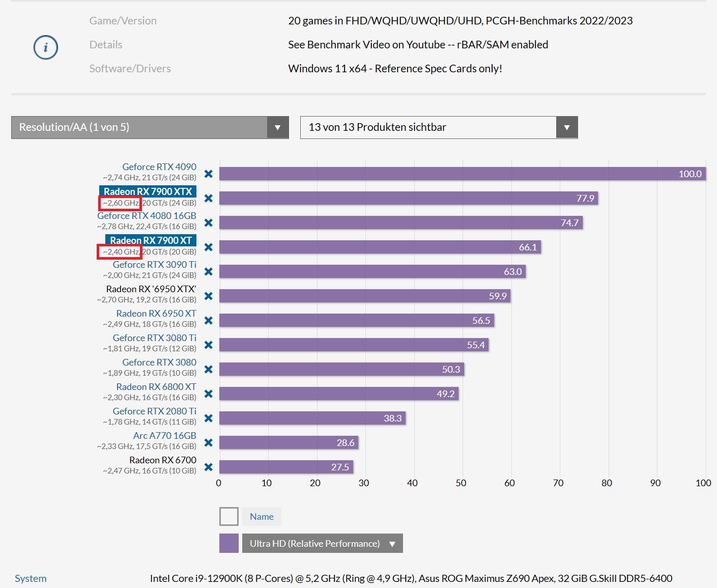Remove Radeon RX 6700 via X icon
The image size is (717, 588).
(209, 467)
